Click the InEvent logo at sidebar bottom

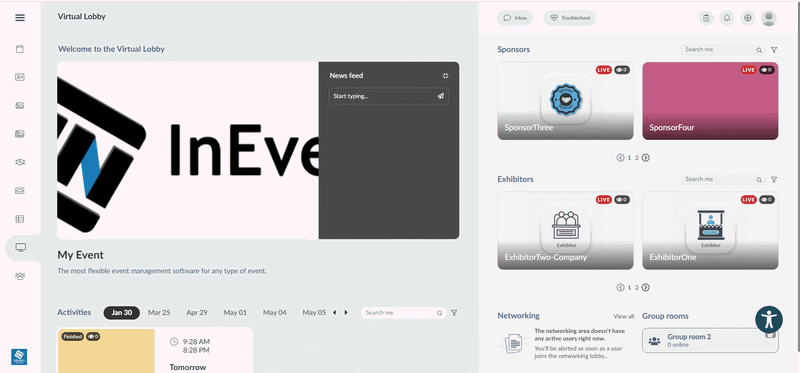(19, 357)
